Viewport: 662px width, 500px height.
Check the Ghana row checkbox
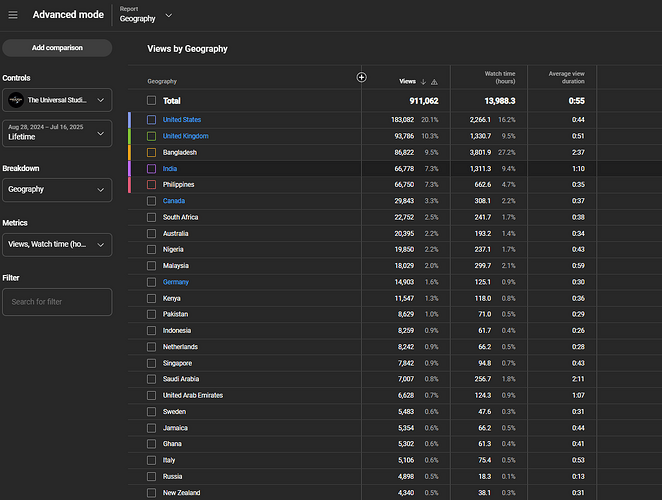[x=152, y=444]
